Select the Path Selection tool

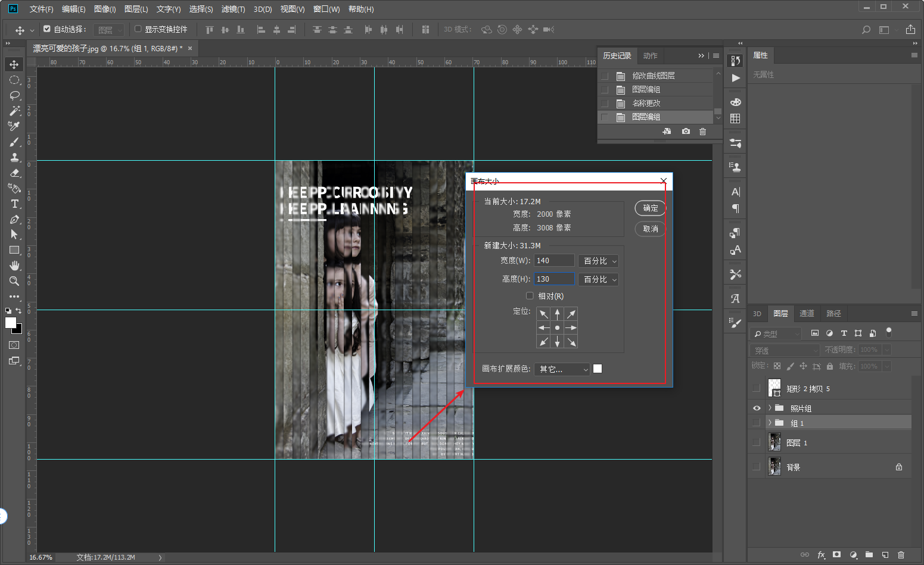click(x=14, y=235)
